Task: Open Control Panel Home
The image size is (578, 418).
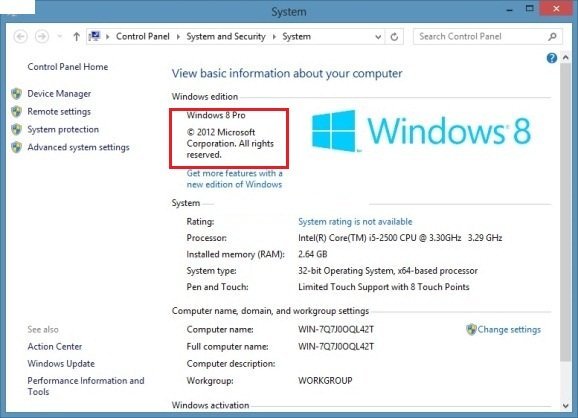Action: pyautogui.click(x=68, y=67)
